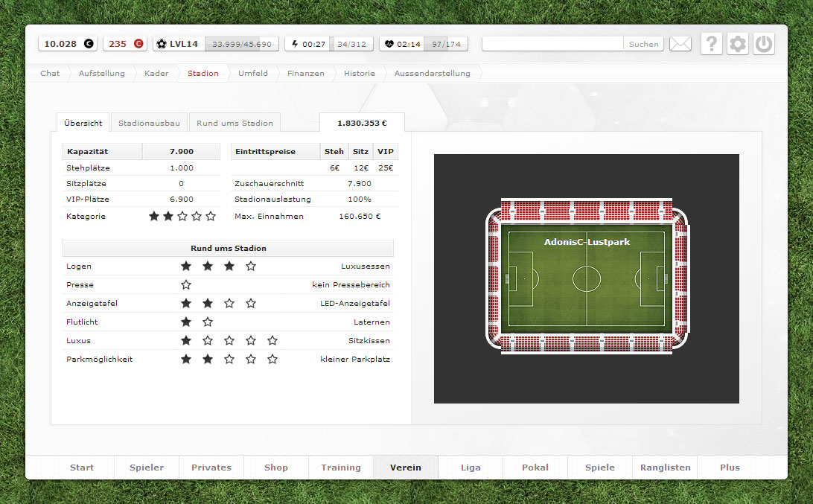Click the last star in Luxus row
813x504 pixels.
pyautogui.click(x=272, y=341)
